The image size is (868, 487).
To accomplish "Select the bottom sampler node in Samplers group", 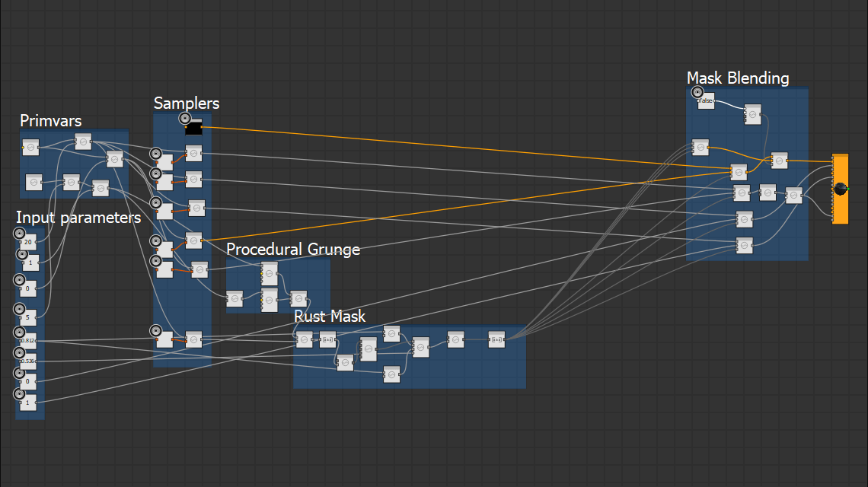I will (x=194, y=339).
